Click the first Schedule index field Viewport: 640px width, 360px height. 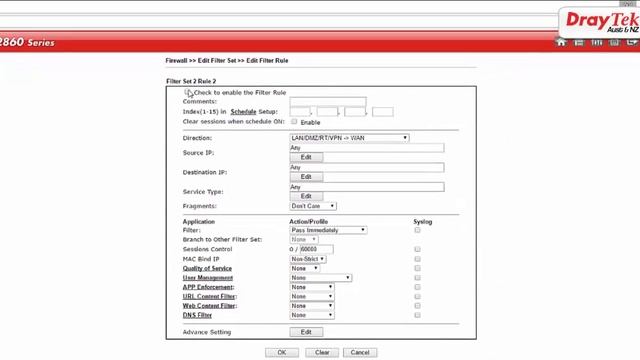pyautogui.click(x=300, y=112)
